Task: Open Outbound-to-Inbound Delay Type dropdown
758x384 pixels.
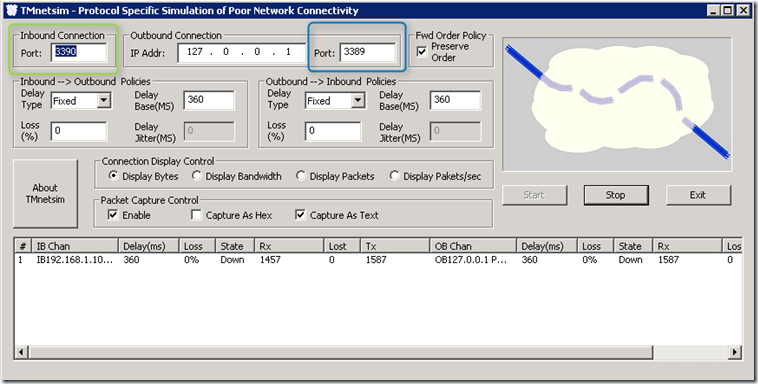Action: [358, 101]
